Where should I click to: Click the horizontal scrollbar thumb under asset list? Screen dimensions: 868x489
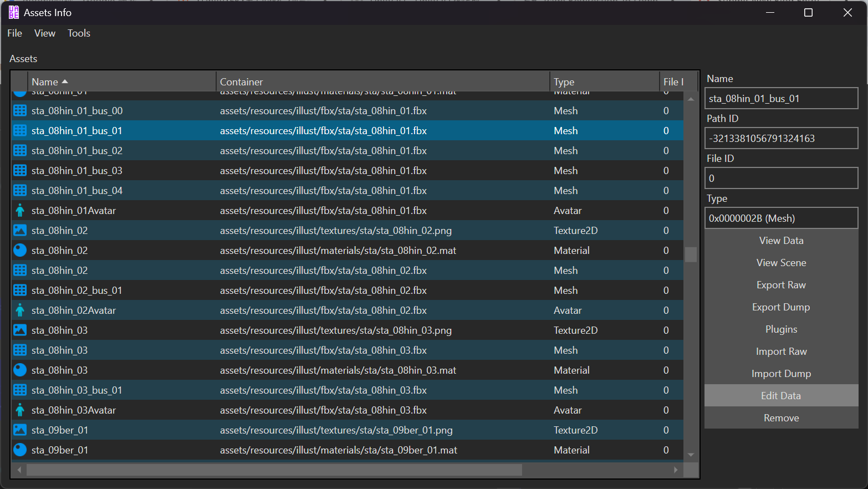(x=274, y=470)
